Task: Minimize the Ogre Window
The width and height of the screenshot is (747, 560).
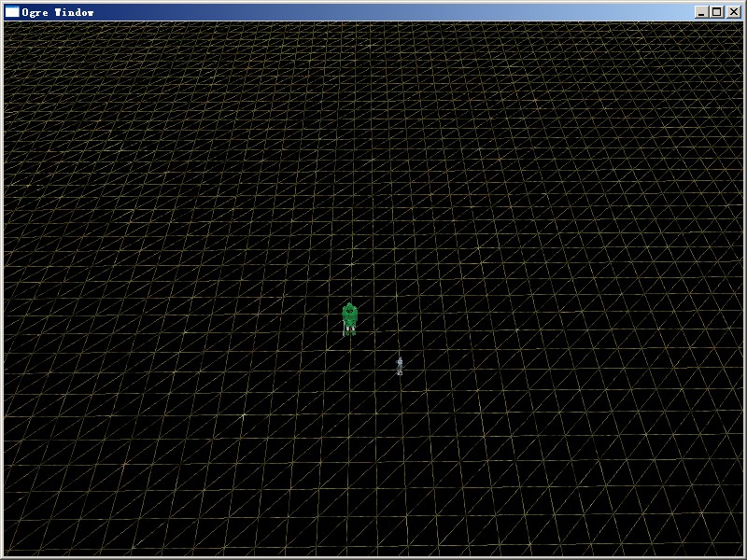Action: click(701, 12)
